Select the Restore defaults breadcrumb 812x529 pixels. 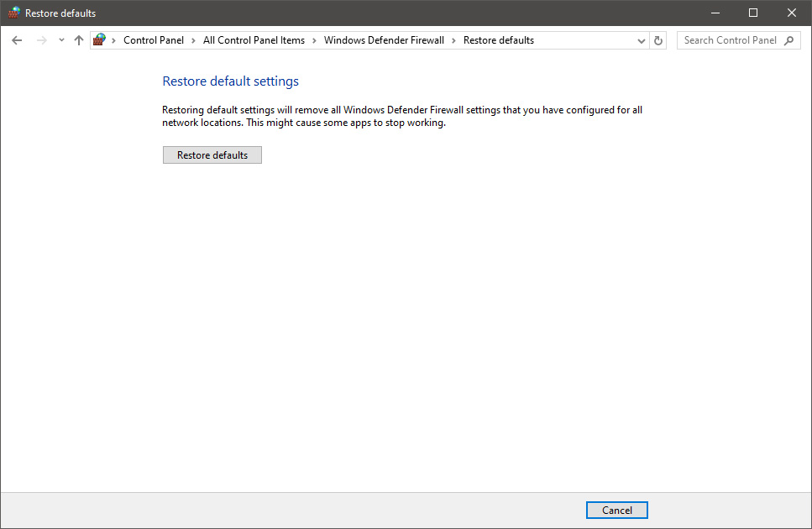tap(499, 40)
